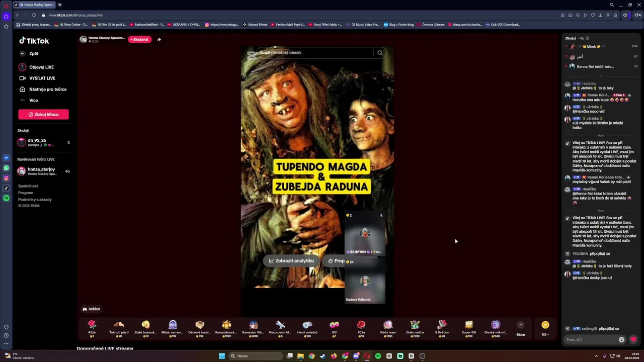644x362 pixels.
Task: Open Instagram in browser sidebar
Action: [x=6, y=178]
